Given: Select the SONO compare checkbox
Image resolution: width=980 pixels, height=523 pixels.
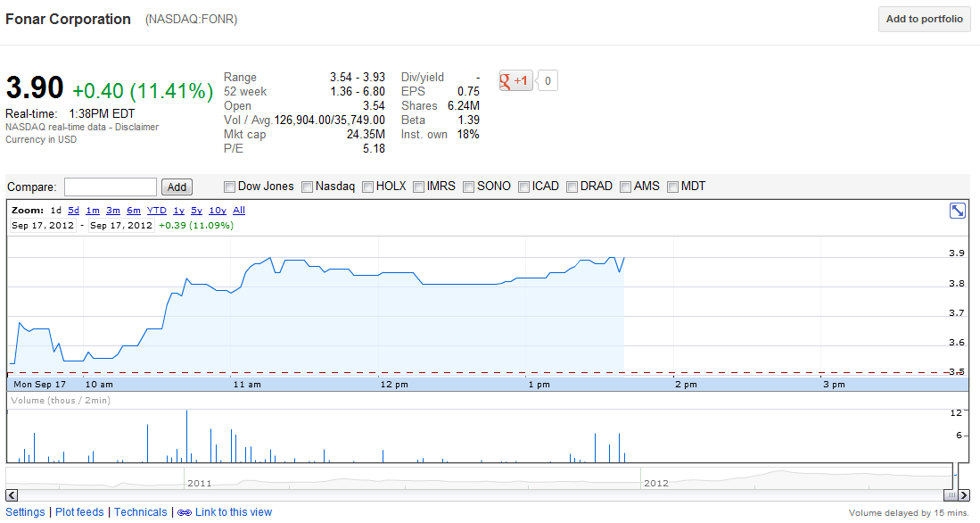Looking at the screenshot, I should click(x=468, y=187).
